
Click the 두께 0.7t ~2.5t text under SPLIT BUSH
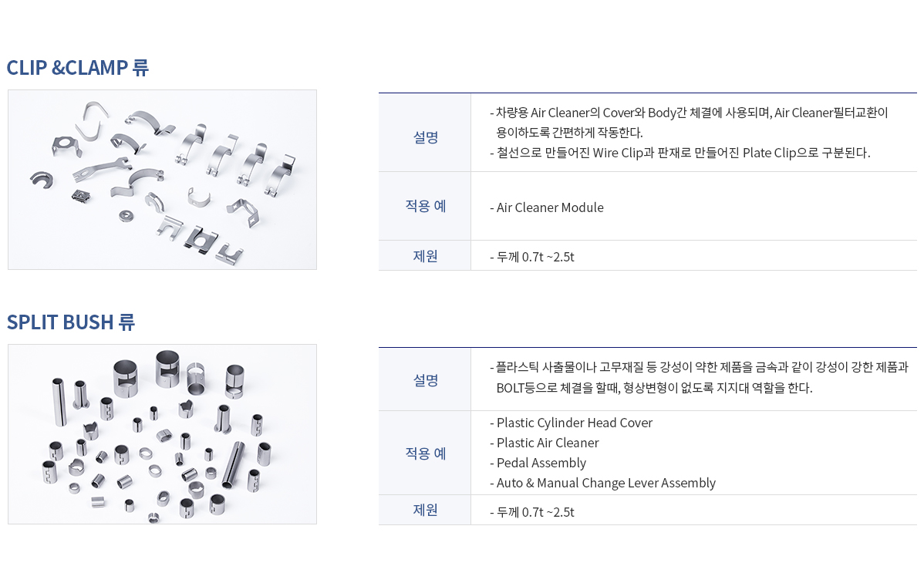click(x=532, y=511)
